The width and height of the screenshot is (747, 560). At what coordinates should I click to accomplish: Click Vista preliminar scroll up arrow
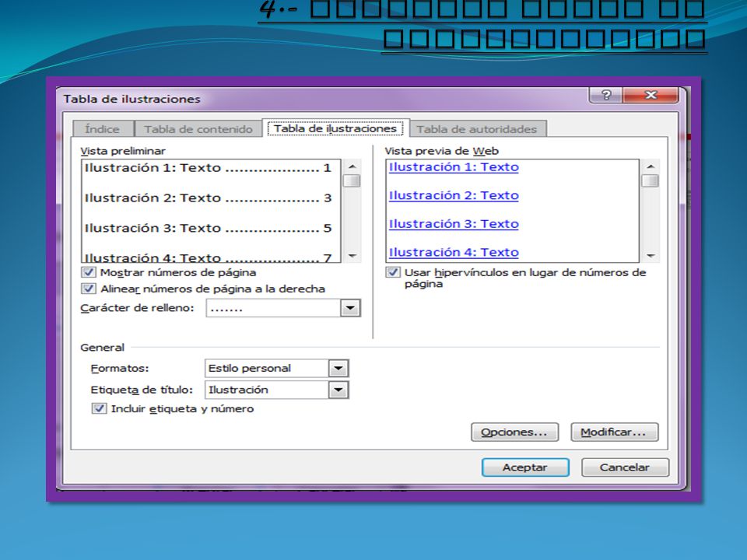[x=352, y=166]
